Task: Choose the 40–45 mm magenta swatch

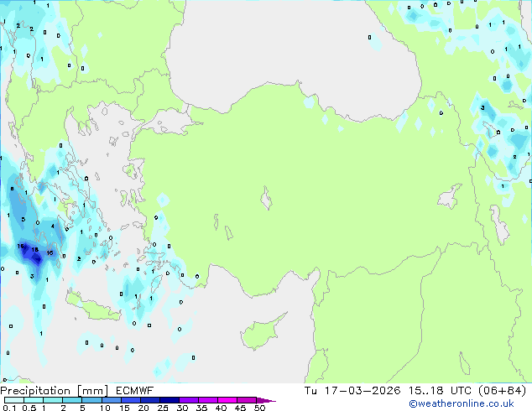Action: click(x=227, y=400)
